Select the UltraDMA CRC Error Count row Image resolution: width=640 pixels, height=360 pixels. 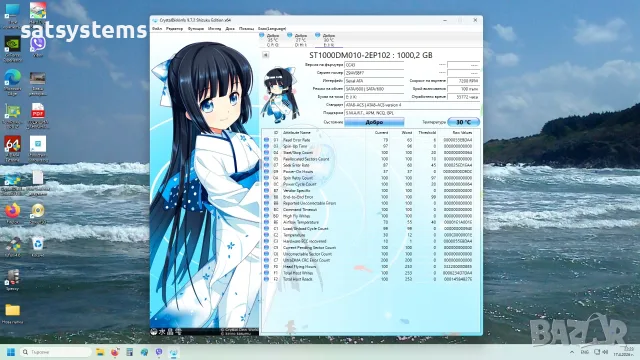[370, 260]
